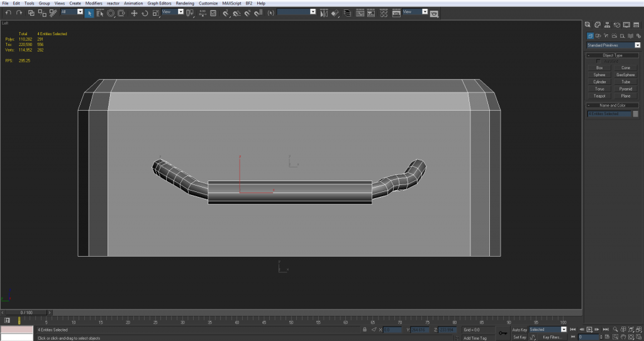
Task: Switch to the Hierarchy panel tab
Action: coord(608,25)
